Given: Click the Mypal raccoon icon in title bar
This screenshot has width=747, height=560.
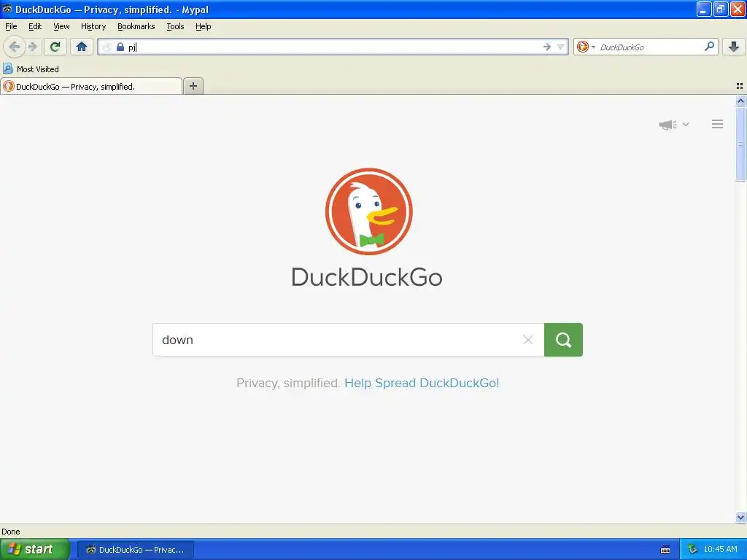Looking at the screenshot, I should 7,9.
